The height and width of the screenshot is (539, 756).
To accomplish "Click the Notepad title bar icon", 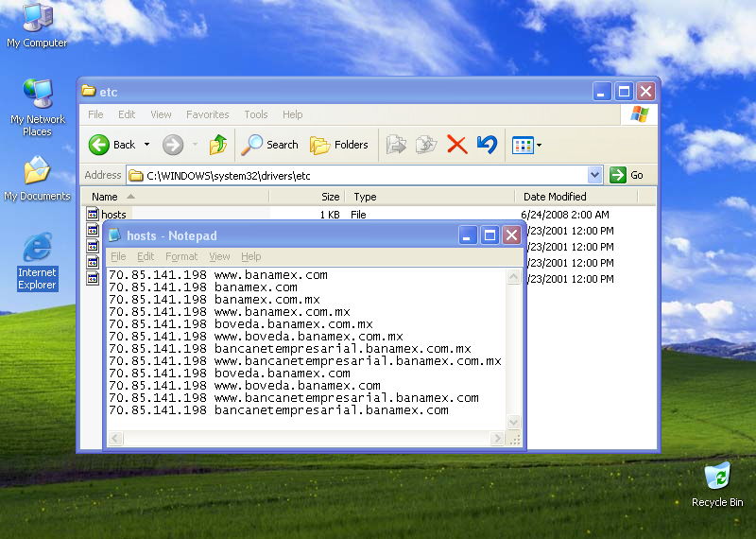I will click(114, 235).
